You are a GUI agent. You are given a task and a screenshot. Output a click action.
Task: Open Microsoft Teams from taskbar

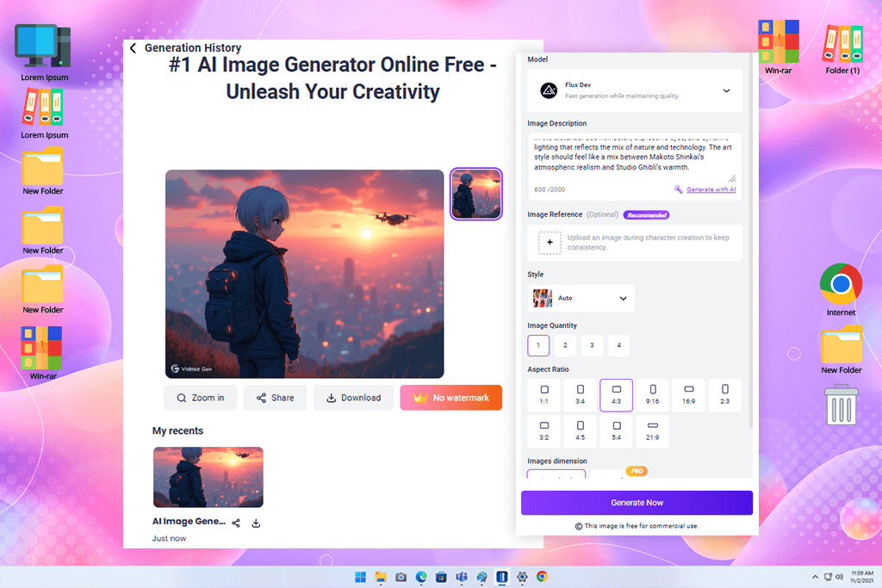462,577
